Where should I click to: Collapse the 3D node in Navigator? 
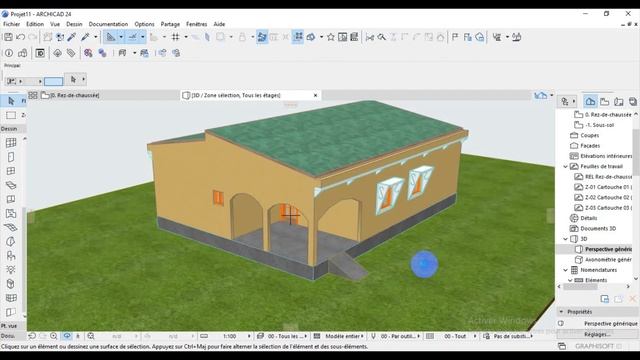coord(566,239)
